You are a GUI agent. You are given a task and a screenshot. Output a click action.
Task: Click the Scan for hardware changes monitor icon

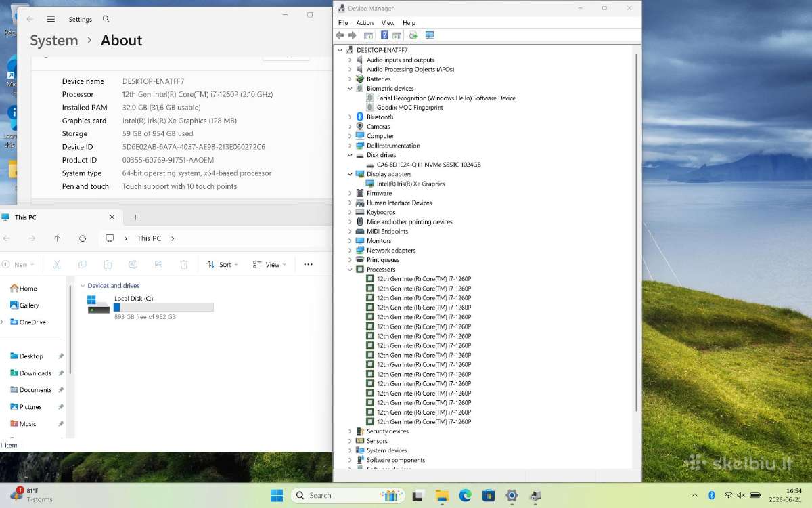(x=430, y=35)
